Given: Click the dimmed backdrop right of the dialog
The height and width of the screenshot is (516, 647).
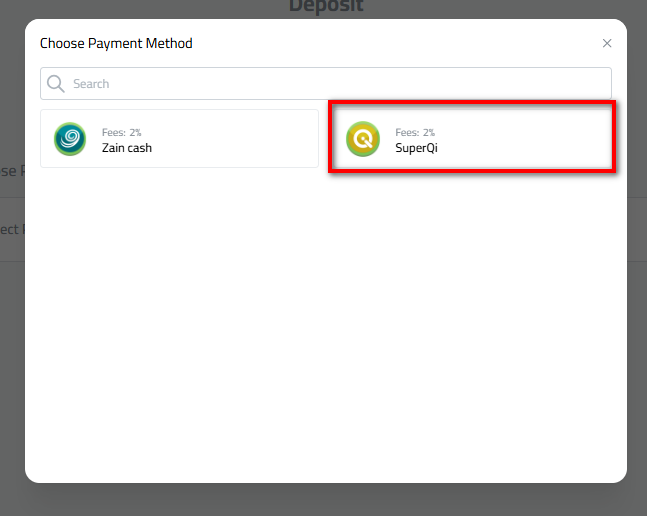Looking at the screenshot, I should [x=637, y=300].
